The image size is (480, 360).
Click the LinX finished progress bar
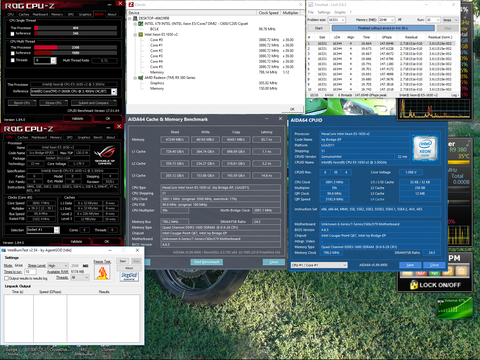pyautogui.click(x=383, y=28)
